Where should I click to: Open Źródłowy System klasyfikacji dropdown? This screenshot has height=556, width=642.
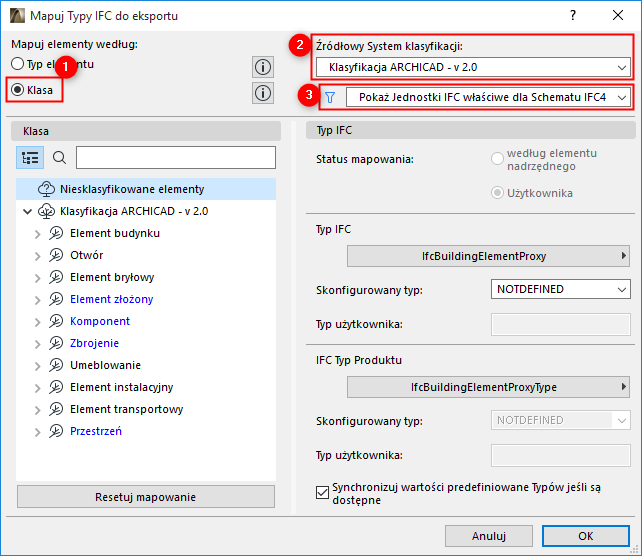coord(473,67)
